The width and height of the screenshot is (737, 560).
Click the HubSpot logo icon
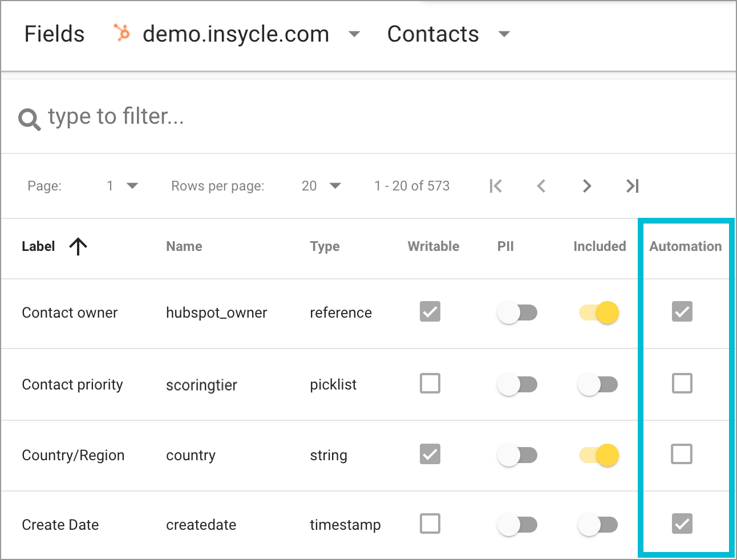coord(122,33)
